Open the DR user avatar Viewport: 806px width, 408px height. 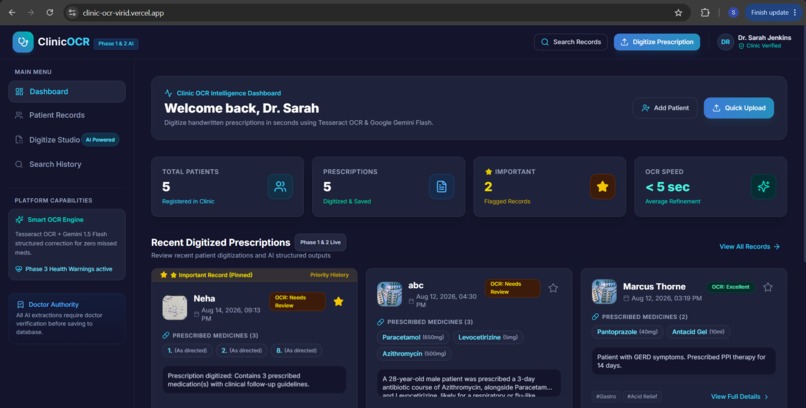[x=725, y=42]
